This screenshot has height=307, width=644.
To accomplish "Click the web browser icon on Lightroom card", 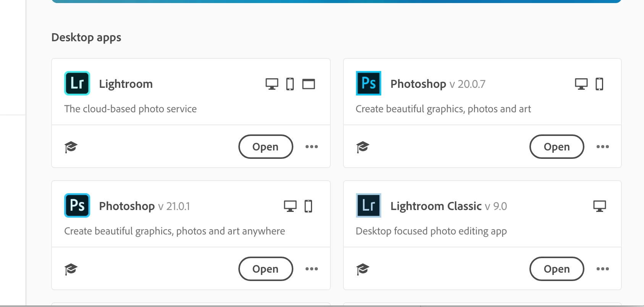I will [x=309, y=84].
